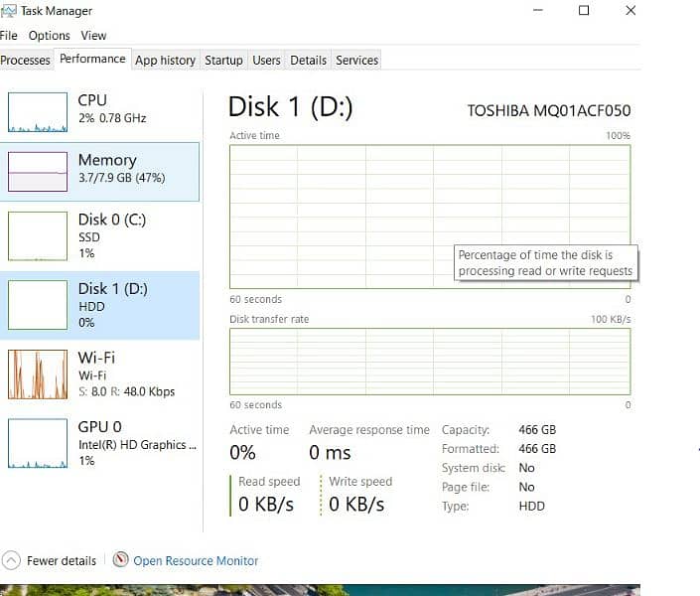
Task: Select GPU 0 Intel HD Graphics entry
Action: point(99,443)
